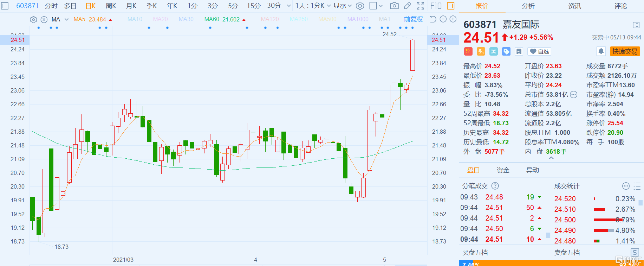Open MA indicator settings gear
The height and width of the screenshot is (266, 644).
coord(33,19)
